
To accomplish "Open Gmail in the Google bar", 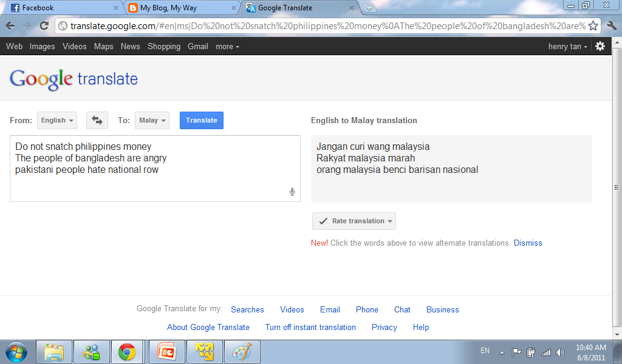I will click(x=198, y=46).
